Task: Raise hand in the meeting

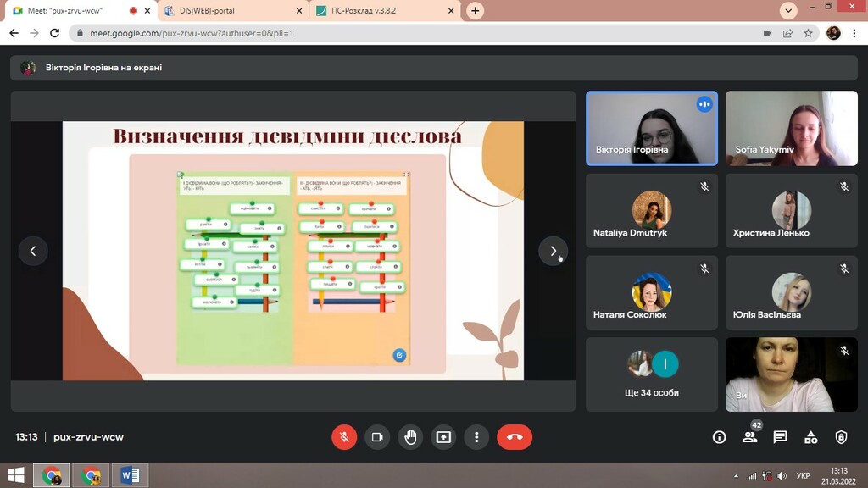Action: pyautogui.click(x=410, y=437)
